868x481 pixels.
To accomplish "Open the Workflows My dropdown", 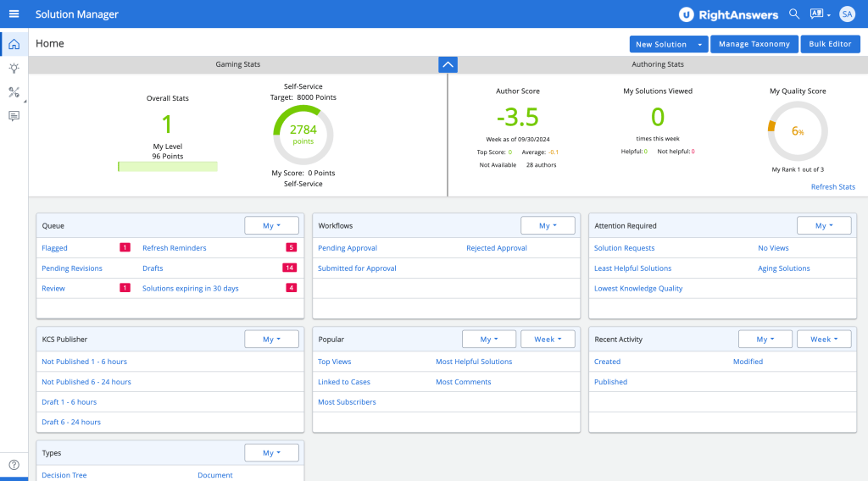I will tap(548, 225).
